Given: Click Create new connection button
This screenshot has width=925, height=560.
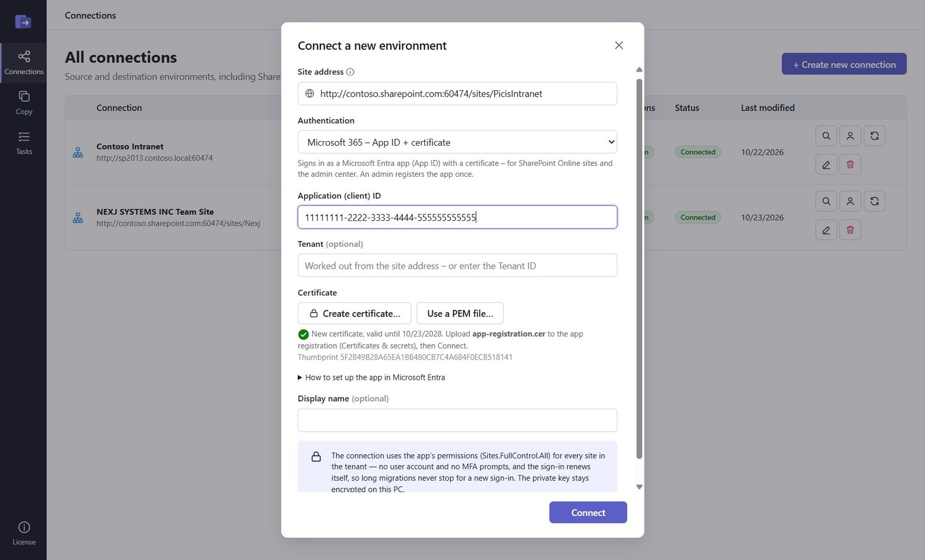Looking at the screenshot, I should [844, 64].
